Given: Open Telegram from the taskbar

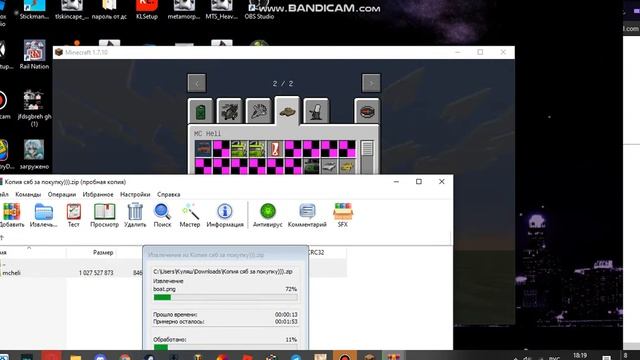Looking at the screenshot, I should [x=296, y=357].
